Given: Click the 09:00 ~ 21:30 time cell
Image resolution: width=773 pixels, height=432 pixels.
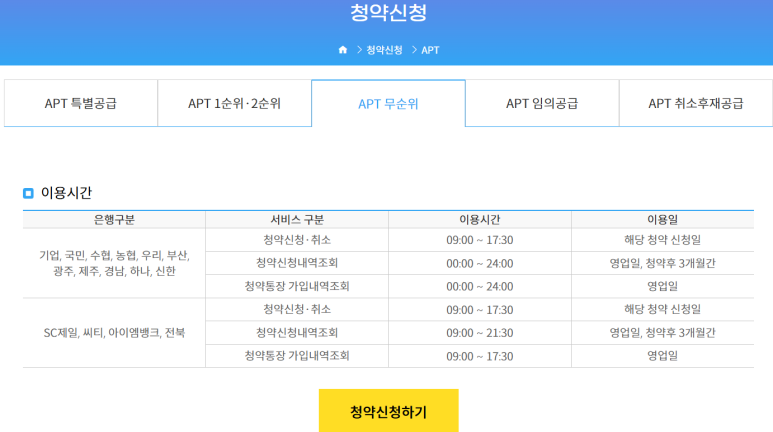Looking at the screenshot, I should coord(480,333).
